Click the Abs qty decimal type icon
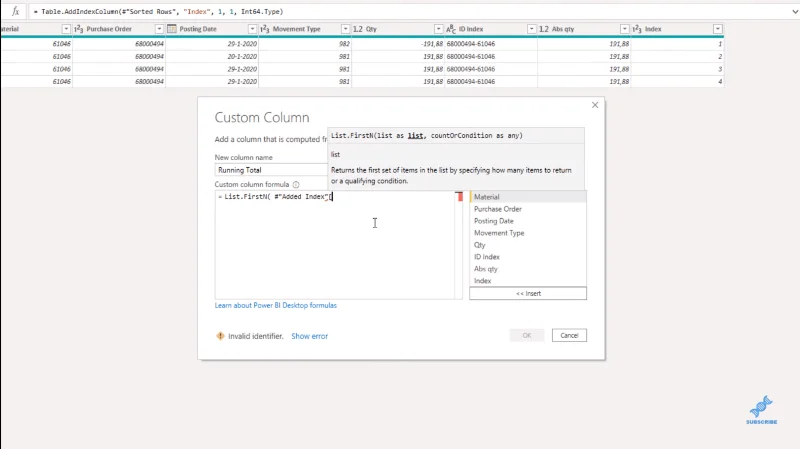 point(544,29)
